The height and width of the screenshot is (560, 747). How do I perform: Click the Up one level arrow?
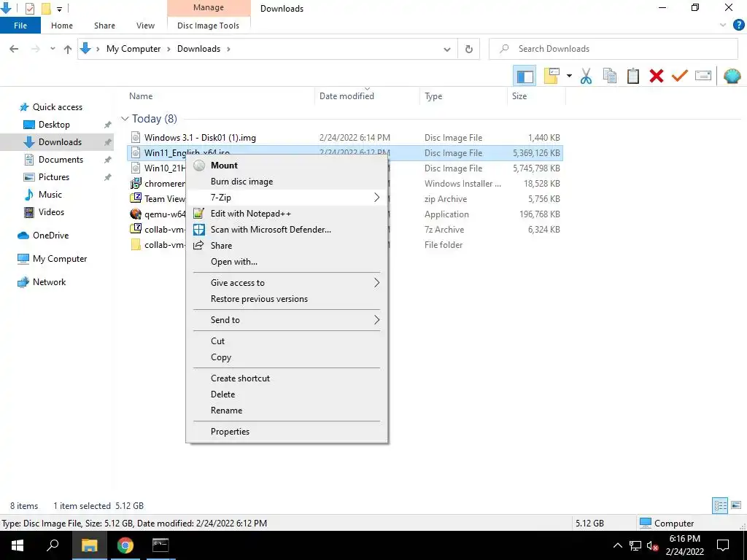click(x=68, y=49)
